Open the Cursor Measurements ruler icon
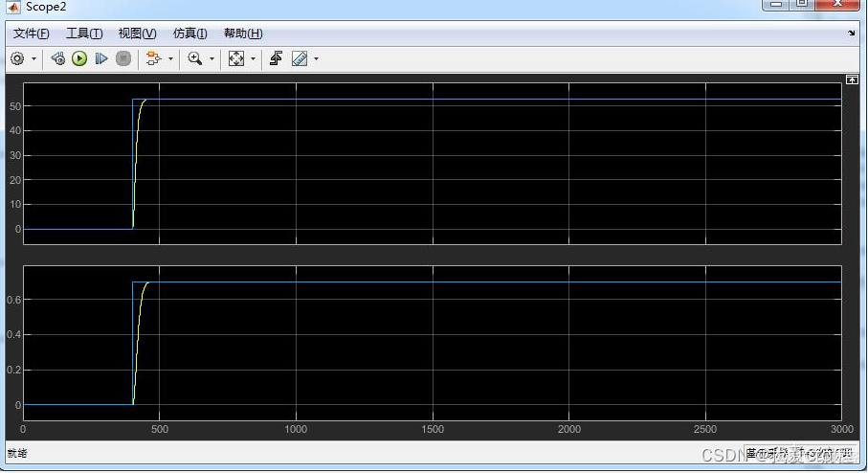868x473 pixels. tap(300, 58)
